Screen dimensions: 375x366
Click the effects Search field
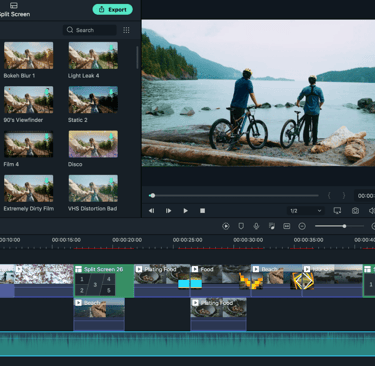click(x=90, y=30)
